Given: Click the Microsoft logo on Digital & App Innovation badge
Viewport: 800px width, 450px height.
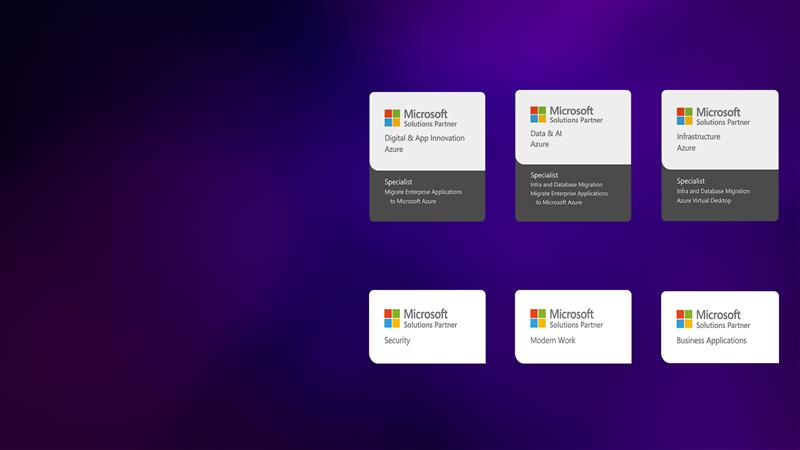Looking at the screenshot, I should [x=393, y=118].
